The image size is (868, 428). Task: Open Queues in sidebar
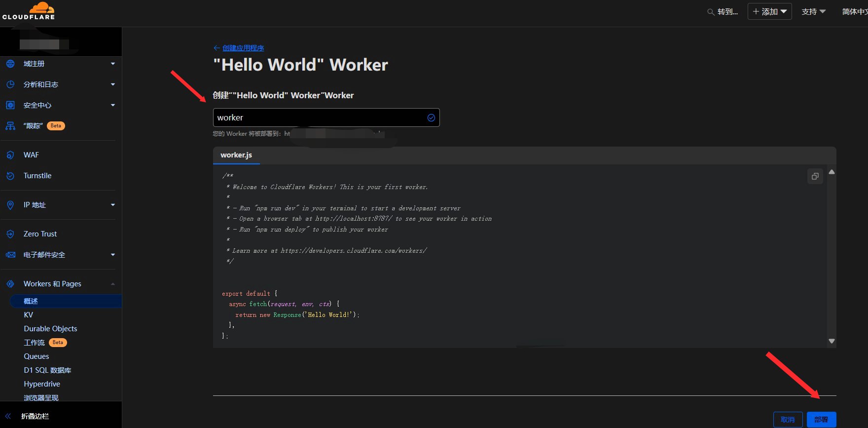pos(36,356)
